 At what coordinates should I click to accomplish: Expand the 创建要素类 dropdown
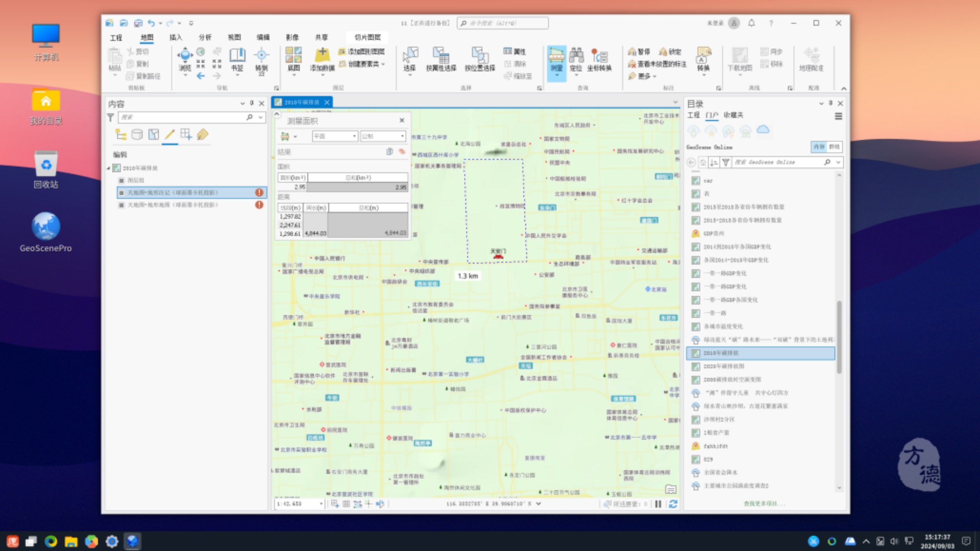[383, 64]
